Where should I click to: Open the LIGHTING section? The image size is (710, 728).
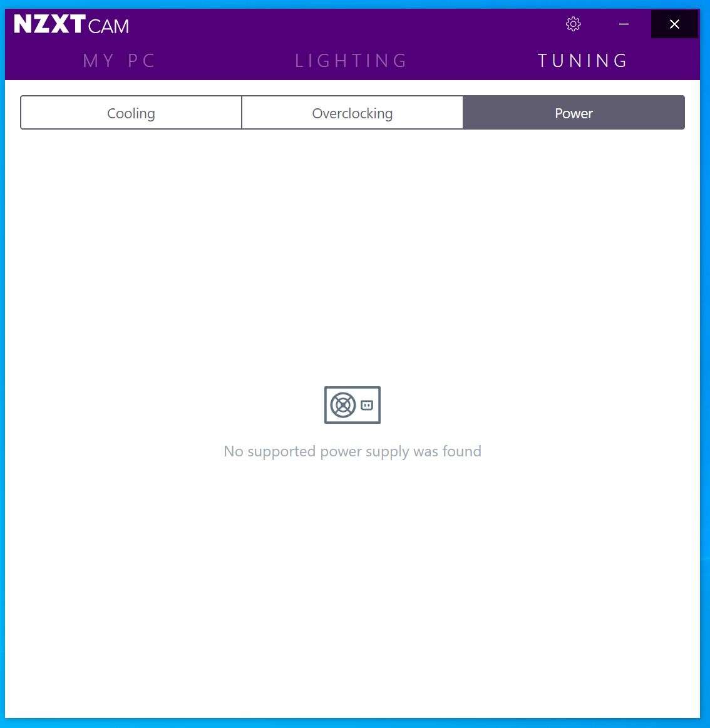351,61
